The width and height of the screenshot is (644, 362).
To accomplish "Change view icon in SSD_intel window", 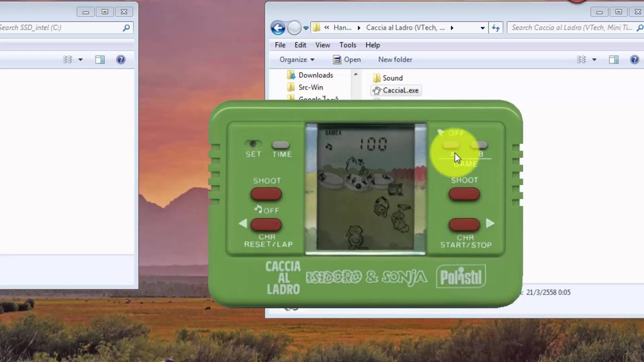I will [68, 59].
